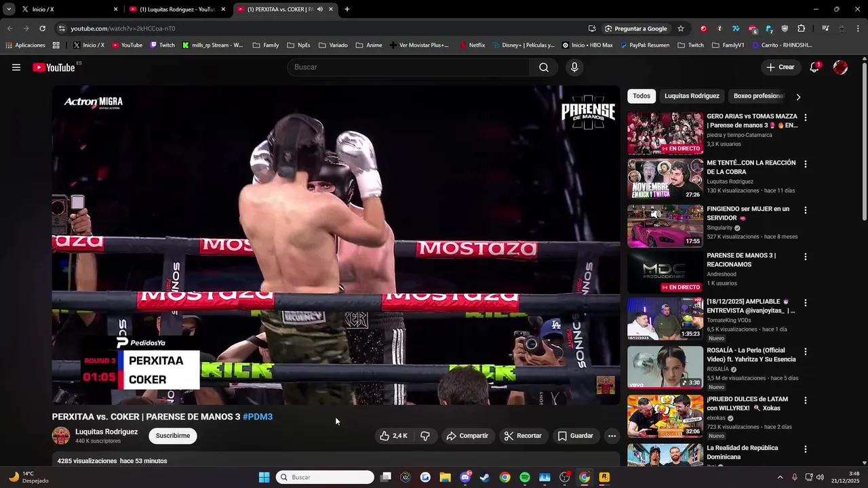Screen dimensions: 868x488
Task: Open options for GERO ARIAS vs TOMAS MAZZA video
Action: coord(806,117)
